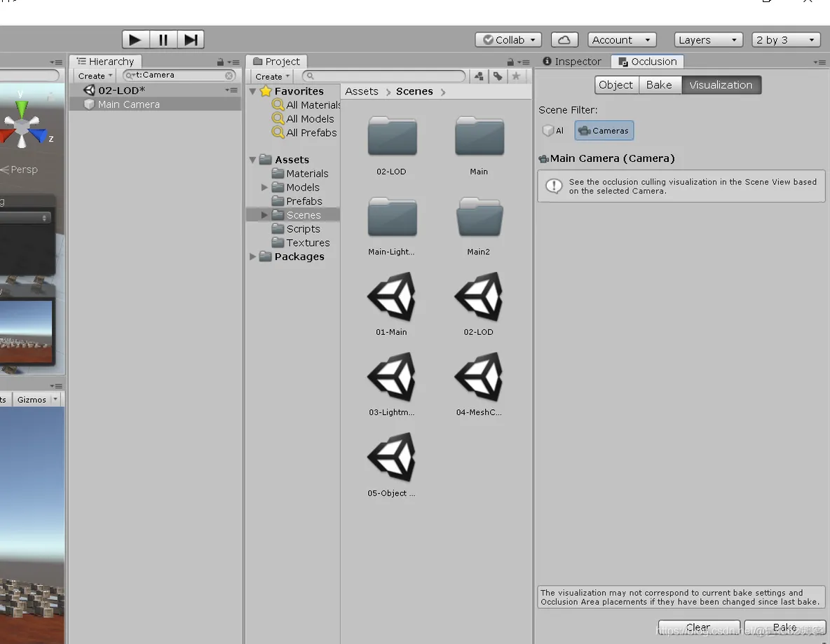The image size is (830, 644).
Task: Open the Gizmos dropdown arrow
Action: [x=55, y=399]
